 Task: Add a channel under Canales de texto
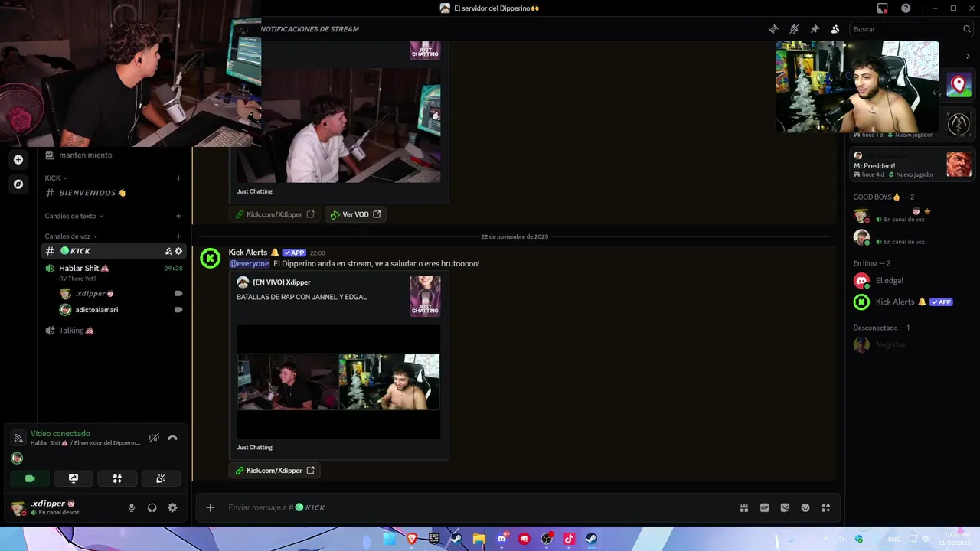pyautogui.click(x=178, y=216)
